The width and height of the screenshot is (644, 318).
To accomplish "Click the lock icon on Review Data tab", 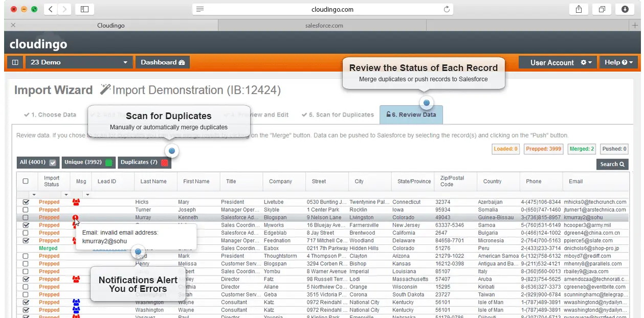I will [389, 115].
